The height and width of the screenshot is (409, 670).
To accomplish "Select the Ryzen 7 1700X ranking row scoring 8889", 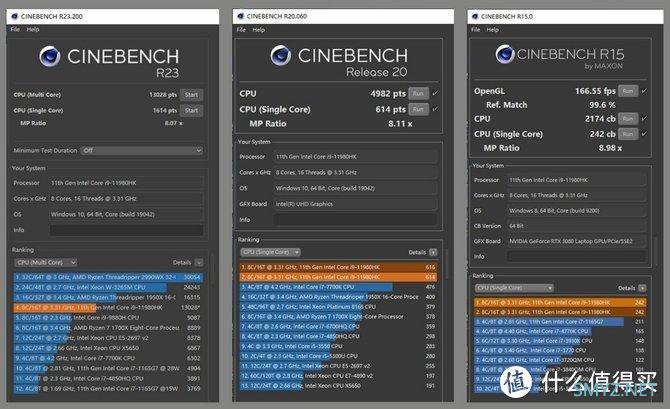I will point(108,328).
